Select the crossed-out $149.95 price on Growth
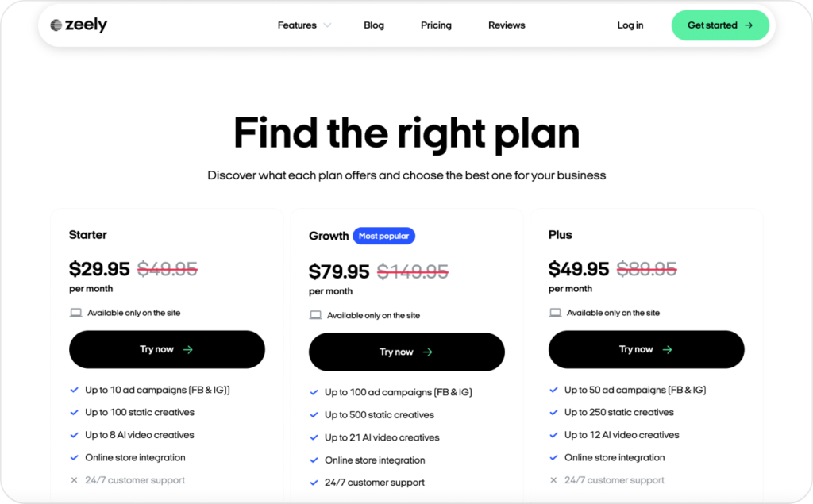This screenshot has height=504, width=813. pos(411,271)
